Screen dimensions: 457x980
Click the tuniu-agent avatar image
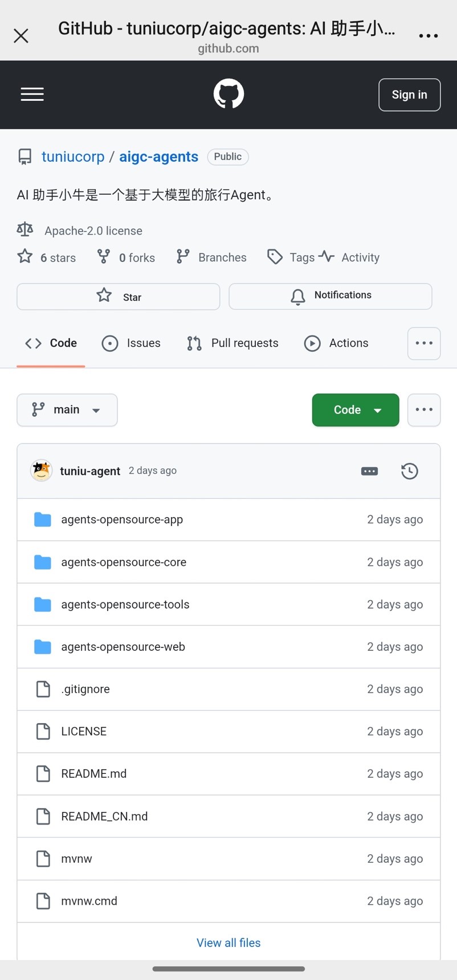point(41,471)
